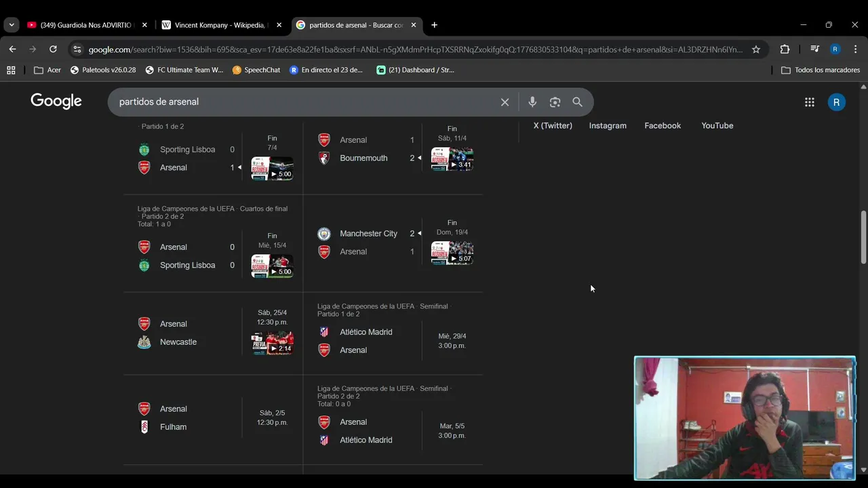Click the Newcastle crest icon
The width and height of the screenshot is (868, 488).
(144, 342)
